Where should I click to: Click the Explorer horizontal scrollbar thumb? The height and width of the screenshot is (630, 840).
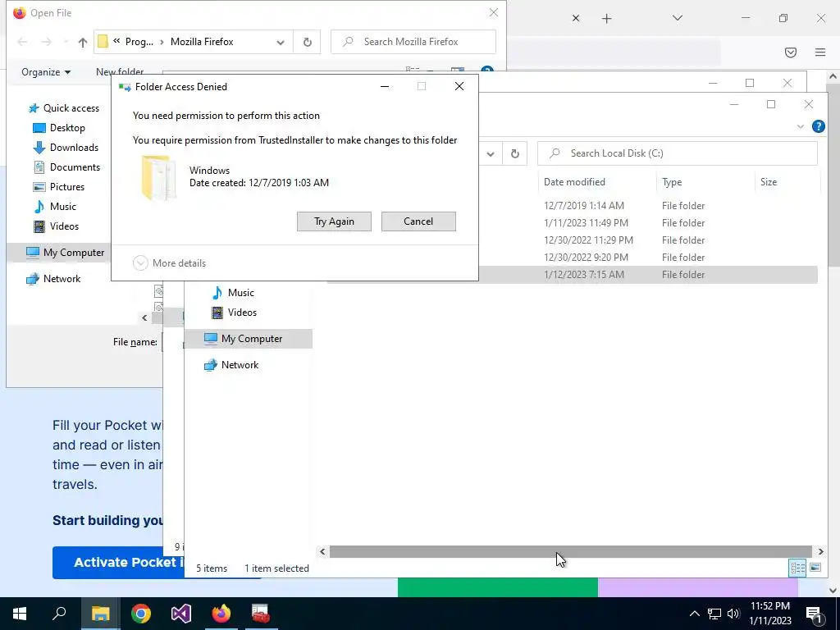click(571, 552)
